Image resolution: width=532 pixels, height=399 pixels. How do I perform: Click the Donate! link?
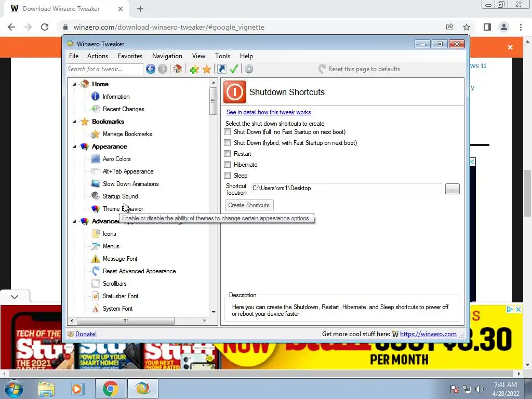pyautogui.click(x=86, y=334)
